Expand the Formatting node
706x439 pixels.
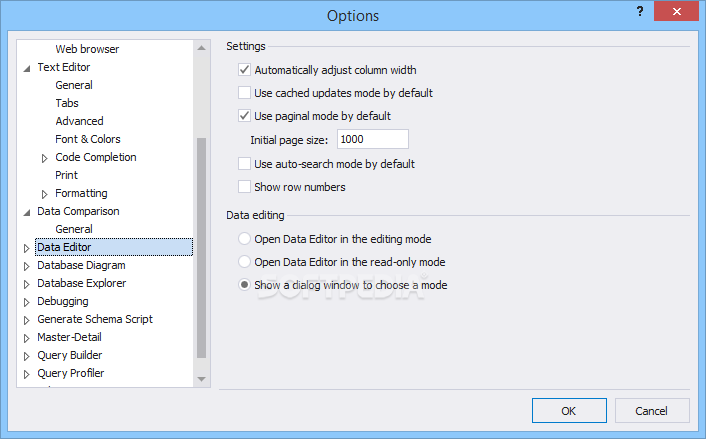point(45,194)
